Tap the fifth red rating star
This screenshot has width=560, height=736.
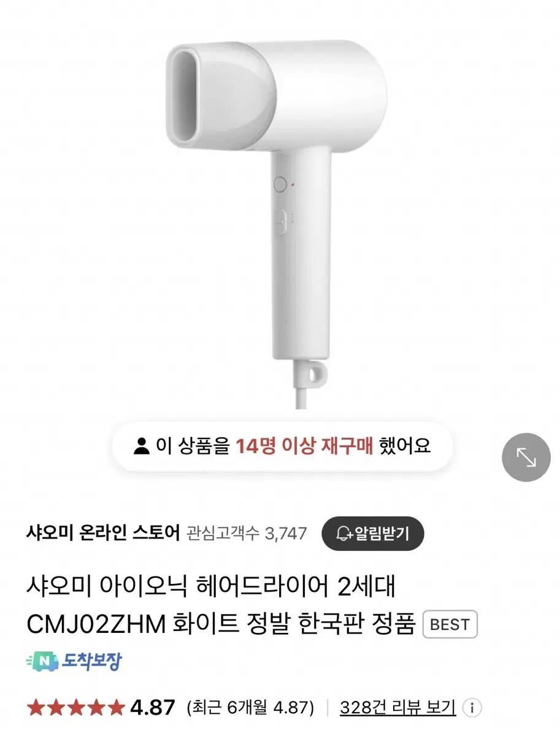[x=116, y=707]
